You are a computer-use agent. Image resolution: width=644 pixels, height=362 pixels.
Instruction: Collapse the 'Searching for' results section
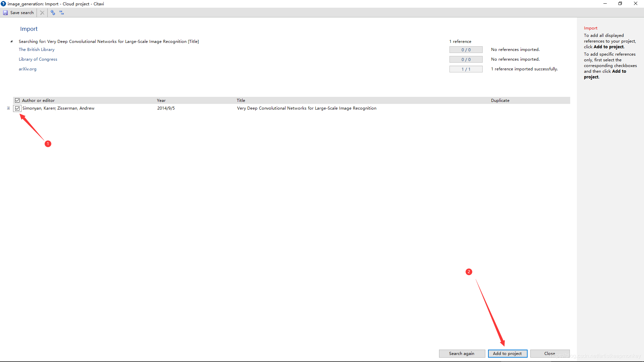point(11,42)
